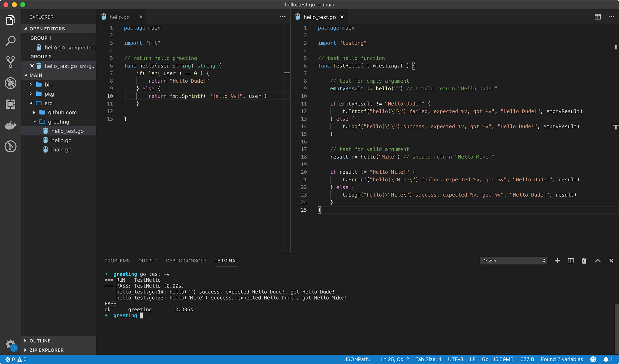Image resolution: width=619 pixels, height=364 pixels.
Task: Click the 15.59MB memory status entry
Action: [503, 359]
